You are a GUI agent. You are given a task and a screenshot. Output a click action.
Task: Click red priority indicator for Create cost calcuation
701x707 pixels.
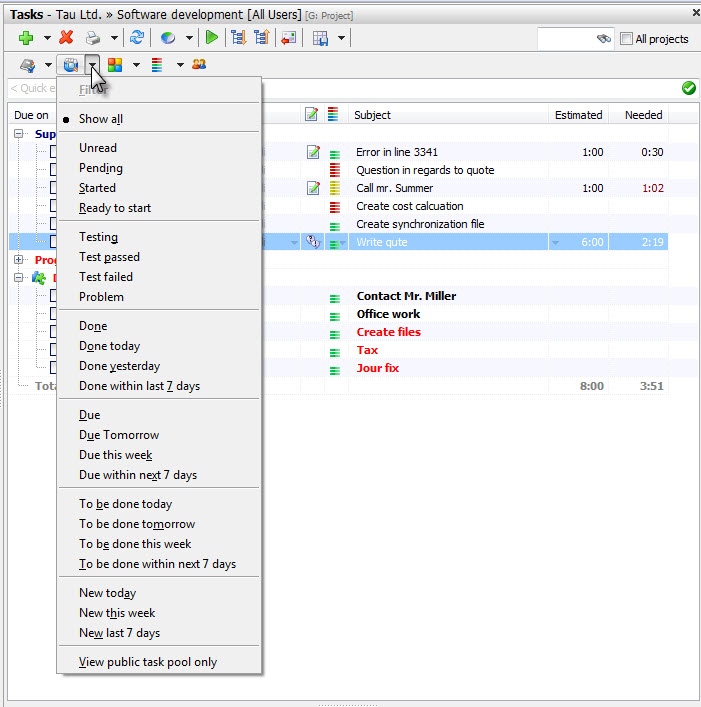coord(335,206)
